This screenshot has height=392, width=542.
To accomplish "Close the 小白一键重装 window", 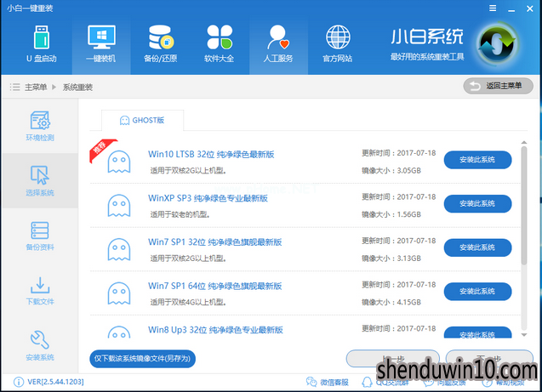I will 529,9.
